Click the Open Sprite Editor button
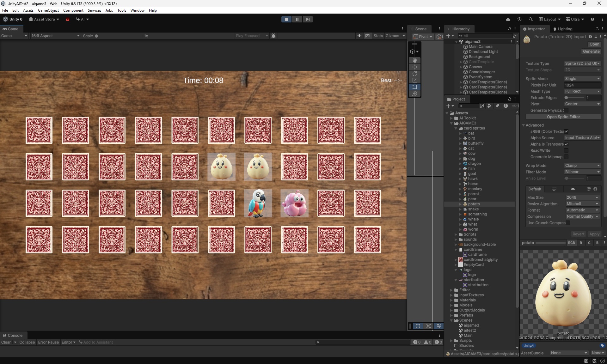This screenshot has width=607, height=364. click(563, 117)
